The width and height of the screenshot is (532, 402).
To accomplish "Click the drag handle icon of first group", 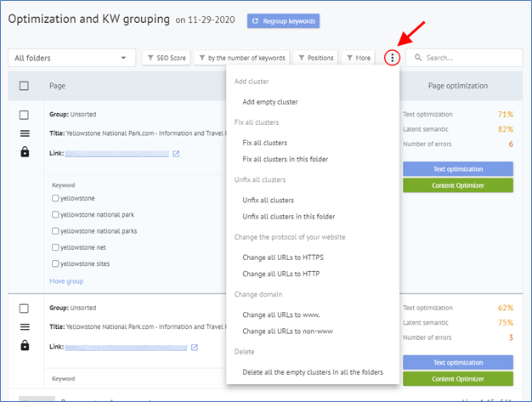I will (x=24, y=133).
